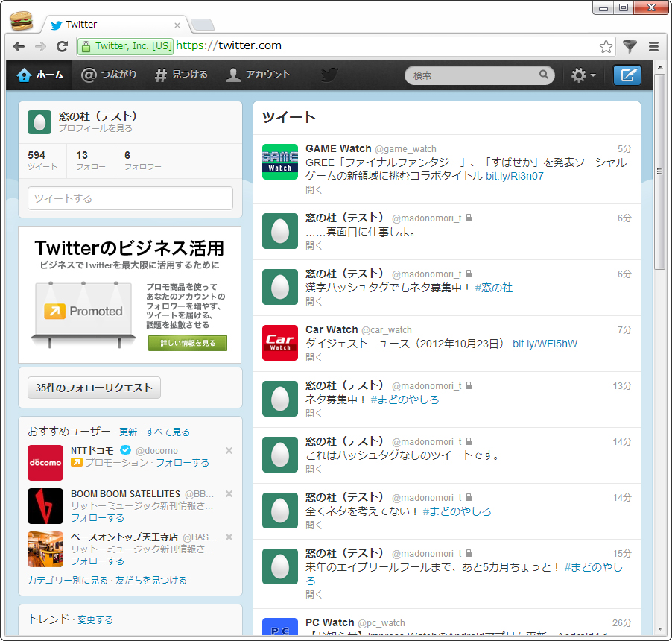Click the ベースオントップ天王寺店 thumbnail icon
The width and height of the screenshot is (672, 641).
[x=45, y=549]
